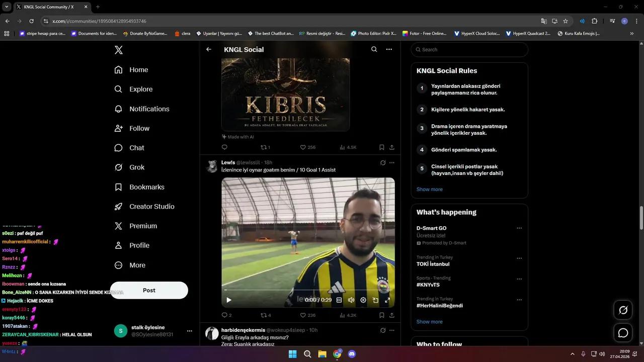Go to Explore in the sidebar
The width and height of the screenshot is (644, 362).
coord(133,89)
